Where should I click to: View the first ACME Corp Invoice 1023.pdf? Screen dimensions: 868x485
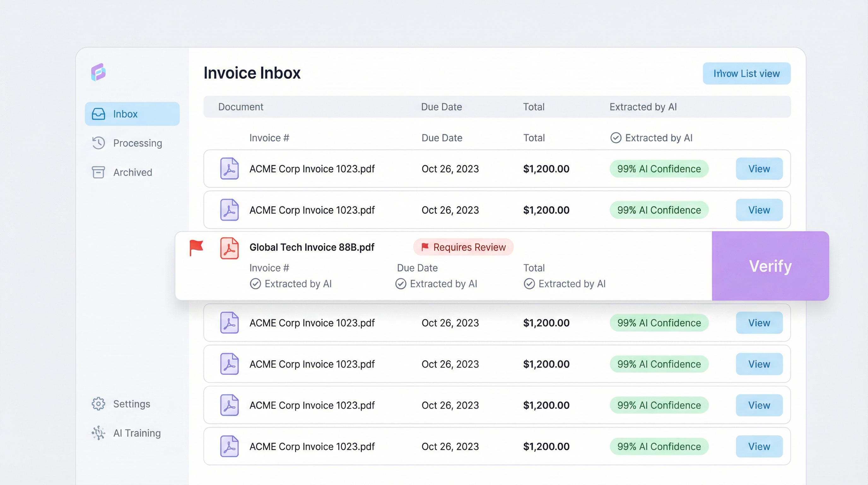[759, 169]
